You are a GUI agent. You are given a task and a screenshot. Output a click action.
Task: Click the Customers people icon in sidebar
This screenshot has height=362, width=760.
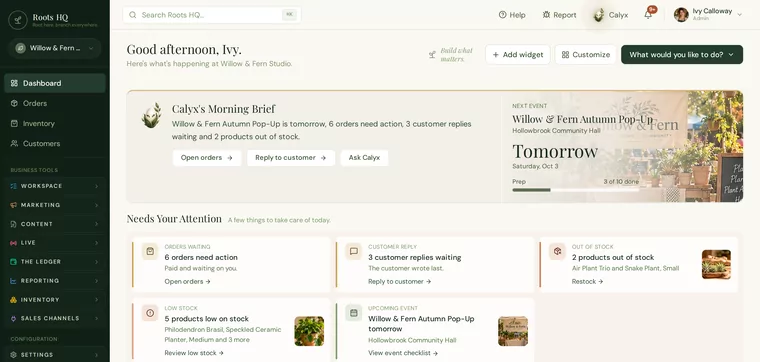pos(14,143)
